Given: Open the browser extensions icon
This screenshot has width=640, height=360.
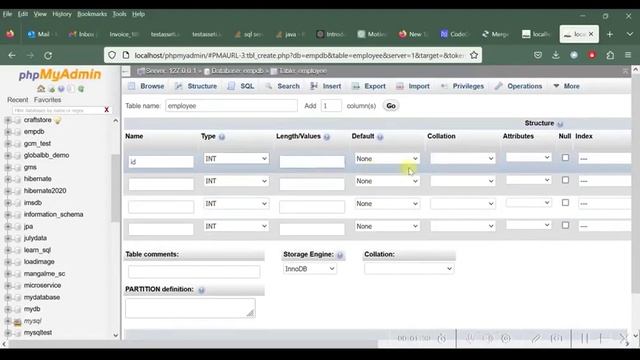Looking at the screenshot, I should click(610, 55).
